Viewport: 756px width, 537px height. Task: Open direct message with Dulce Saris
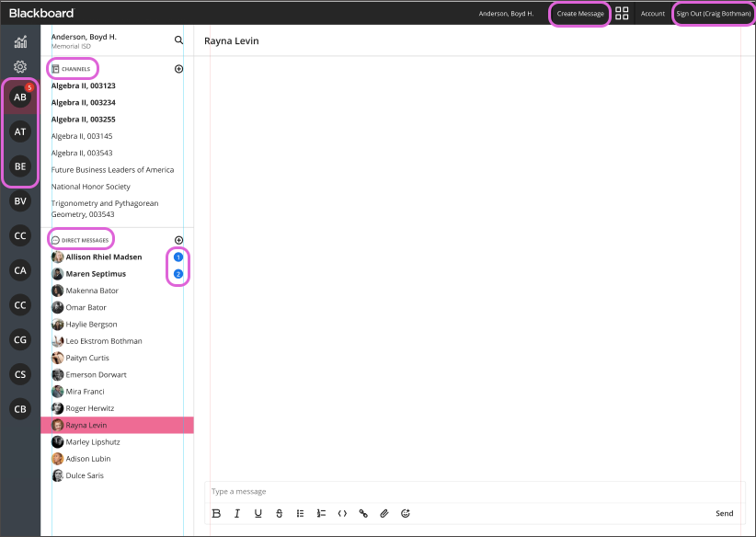pos(85,475)
